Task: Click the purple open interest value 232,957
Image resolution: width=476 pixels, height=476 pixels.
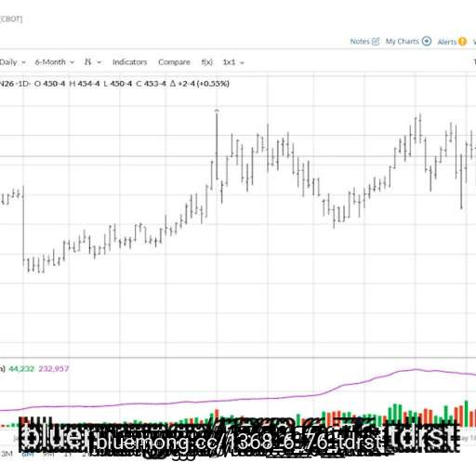Action: coord(53,369)
